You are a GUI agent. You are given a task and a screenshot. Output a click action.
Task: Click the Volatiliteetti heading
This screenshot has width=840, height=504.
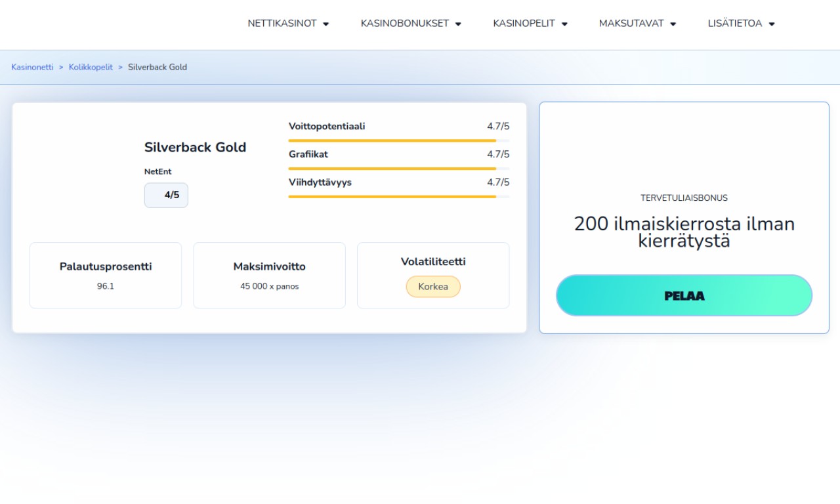point(433,261)
